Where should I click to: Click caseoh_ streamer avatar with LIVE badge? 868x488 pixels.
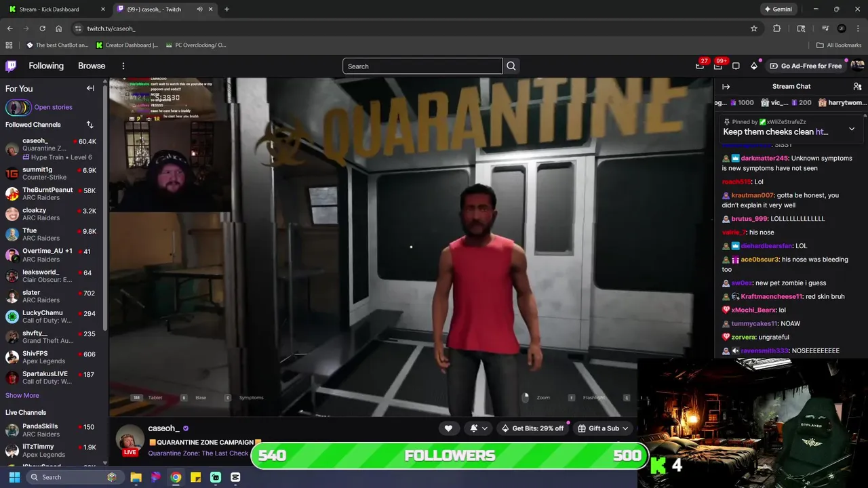pyautogui.click(x=130, y=441)
